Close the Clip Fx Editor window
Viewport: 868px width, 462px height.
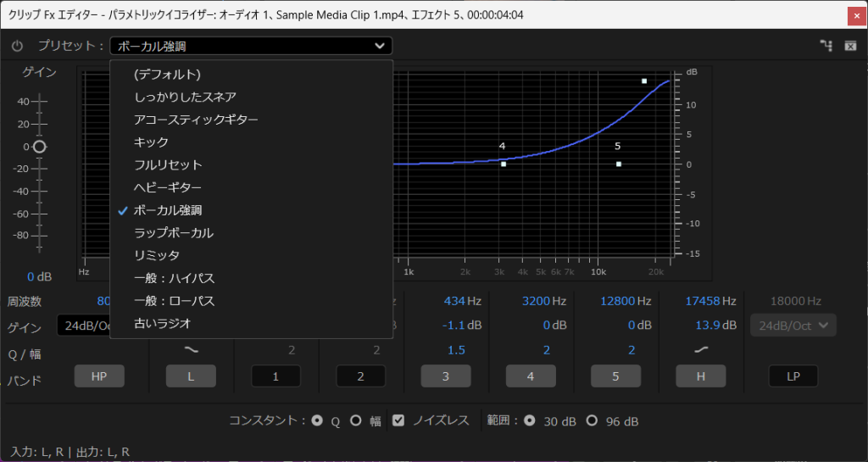click(856, 15)
